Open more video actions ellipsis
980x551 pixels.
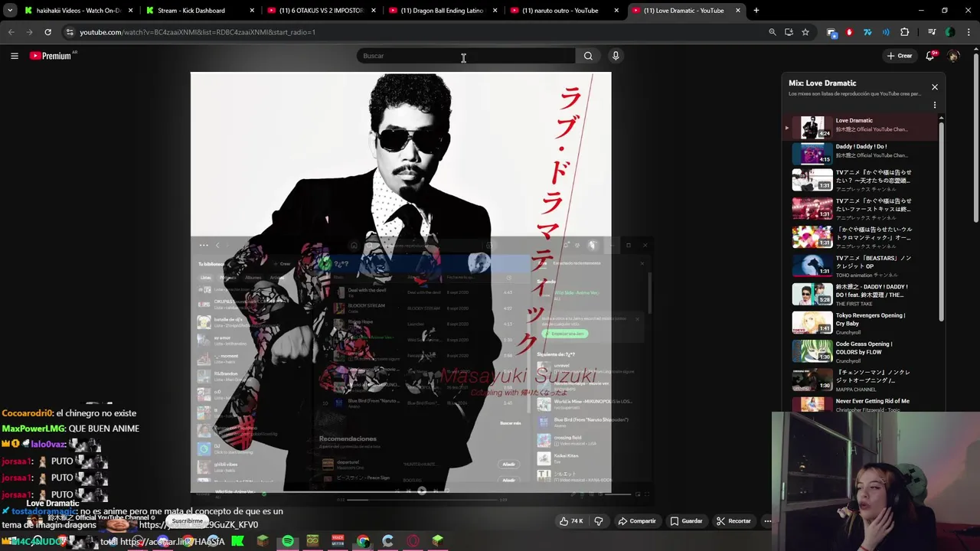(767, 521)
